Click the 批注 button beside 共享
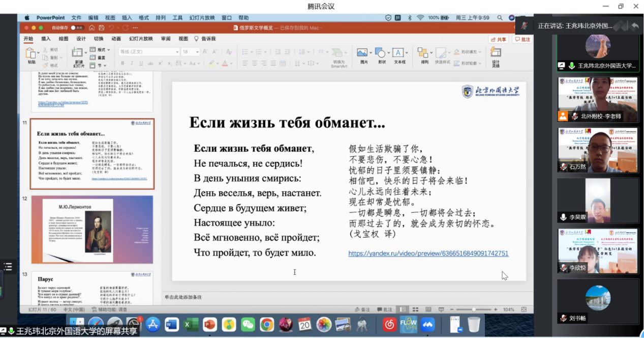Viewport: 644px width, 338px height. tap(523, 39)
